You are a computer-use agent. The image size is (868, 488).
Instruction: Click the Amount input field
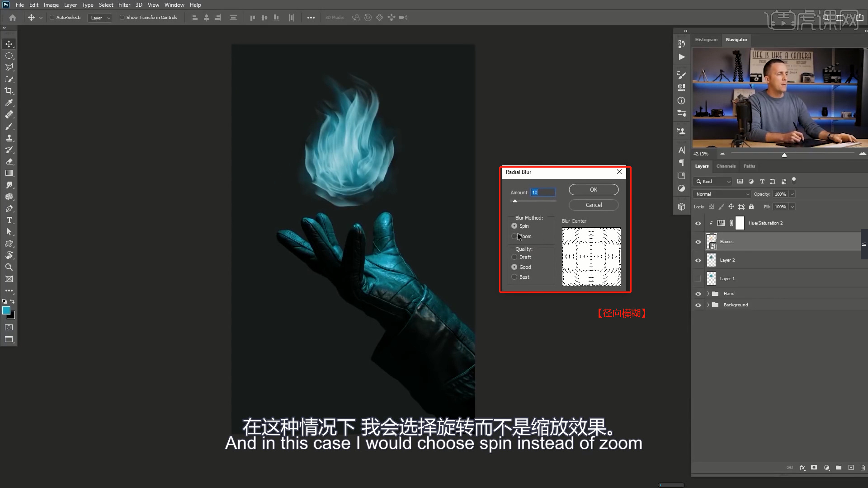point(542,192)
